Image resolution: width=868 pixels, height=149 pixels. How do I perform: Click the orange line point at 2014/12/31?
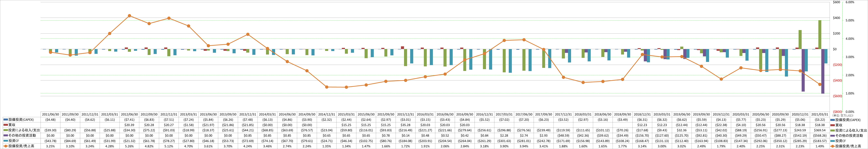(327, 87)
